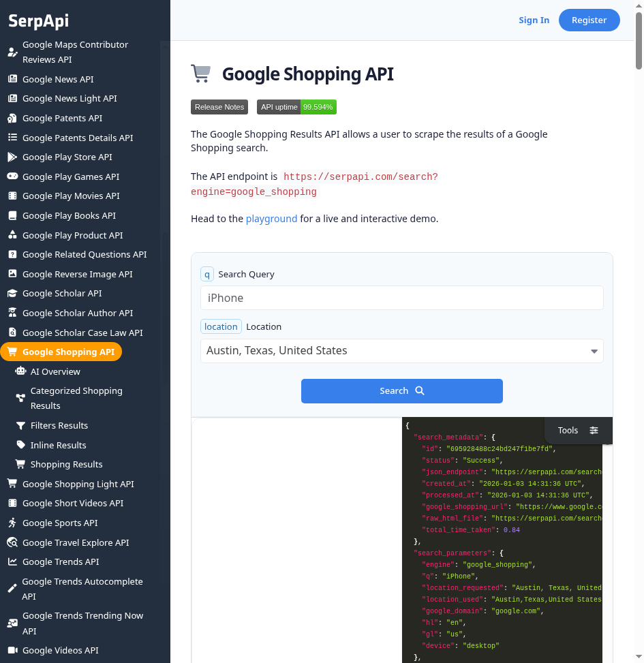Click the page's vertical scrollbar thumb
Viewport: 644px width, 663px height.
click(x=639, y=41)
